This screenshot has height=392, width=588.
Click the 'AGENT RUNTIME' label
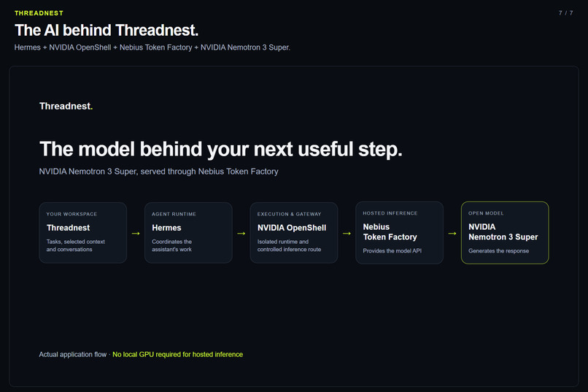coord(174,214)
